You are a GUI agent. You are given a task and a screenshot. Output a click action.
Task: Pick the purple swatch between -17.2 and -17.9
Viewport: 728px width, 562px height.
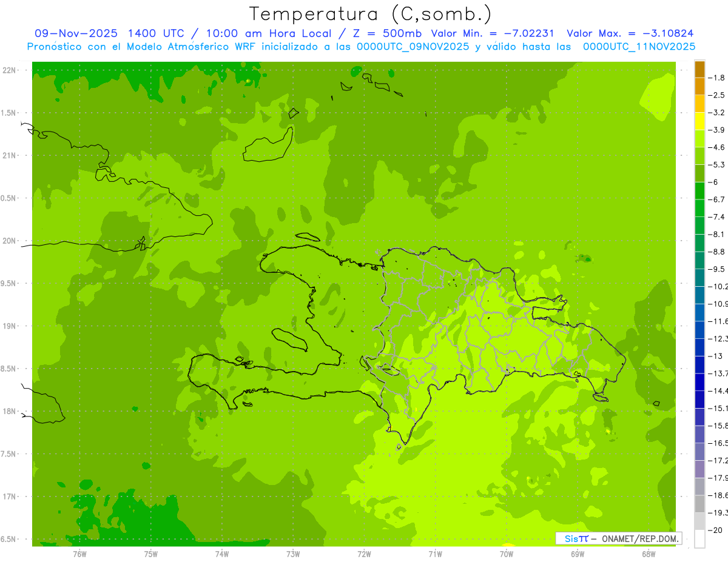tap(699, 469)
